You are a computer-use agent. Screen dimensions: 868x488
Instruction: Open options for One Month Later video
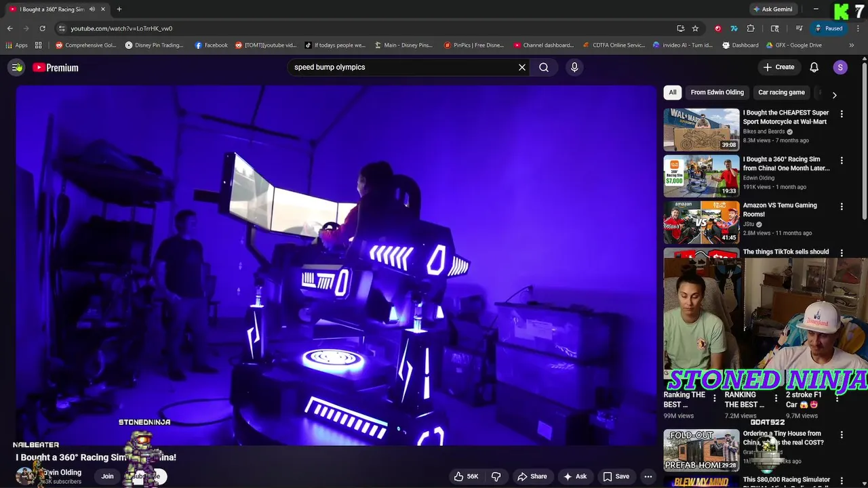(842, 161)
